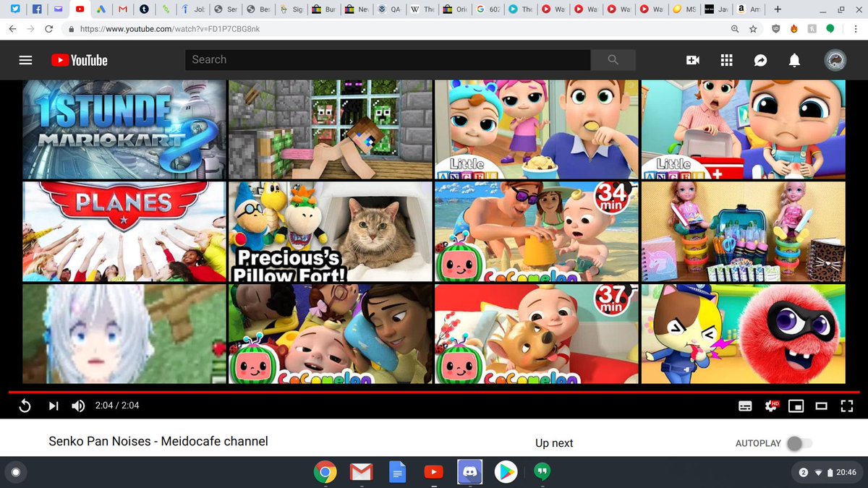Switch to the pinned Facebook tab
This screenshot has height=488, width=868.
tap(37, 9)
